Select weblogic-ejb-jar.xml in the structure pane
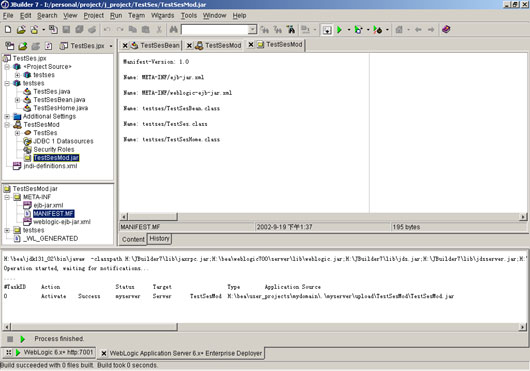 (62, 222)
